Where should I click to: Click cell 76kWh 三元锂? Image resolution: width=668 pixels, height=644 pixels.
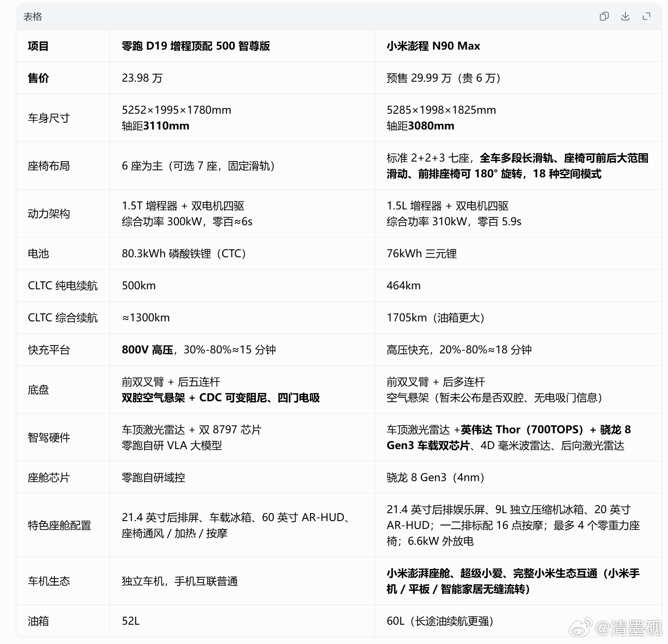422,254
